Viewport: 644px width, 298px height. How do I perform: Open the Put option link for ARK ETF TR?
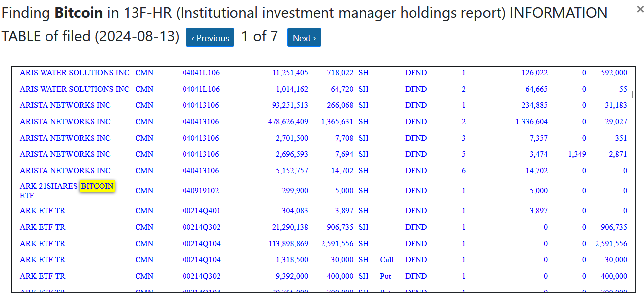(385, 276)
